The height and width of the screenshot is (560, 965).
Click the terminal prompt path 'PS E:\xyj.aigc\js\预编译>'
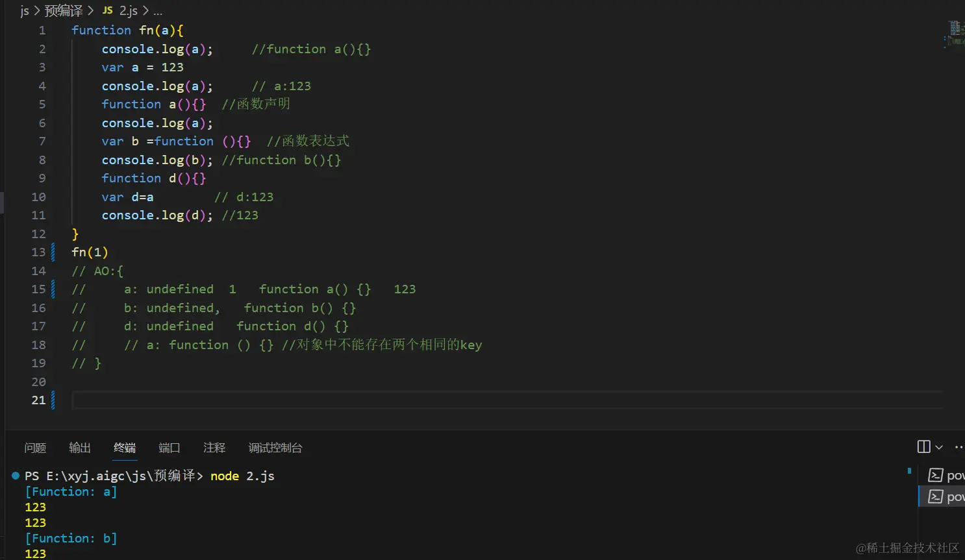[x=114, y=476]
